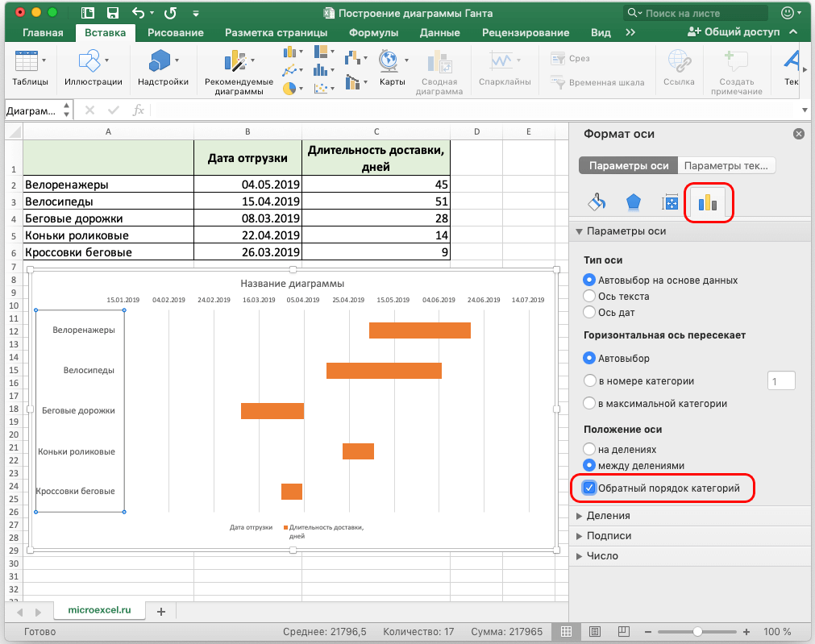
Task: Switch to Page Layout view in status bar
Action: (x=595, y=632)
